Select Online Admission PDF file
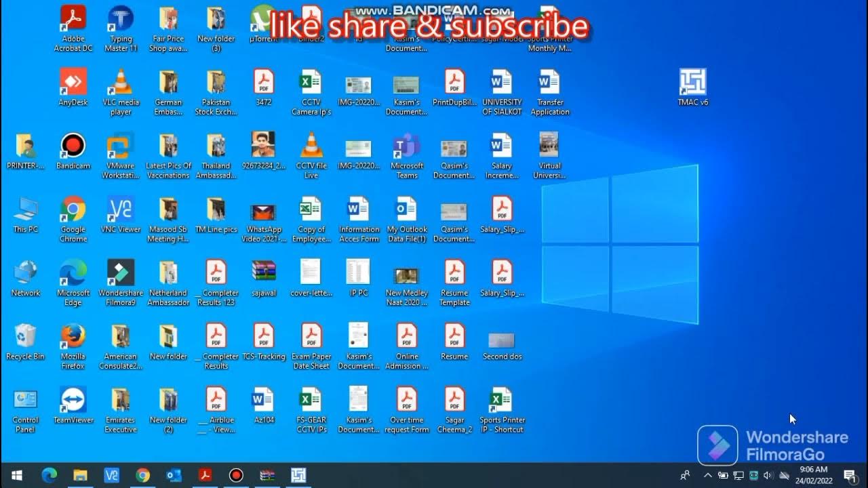The width and height of the screenshot is (868, 488). coord(407,347)
